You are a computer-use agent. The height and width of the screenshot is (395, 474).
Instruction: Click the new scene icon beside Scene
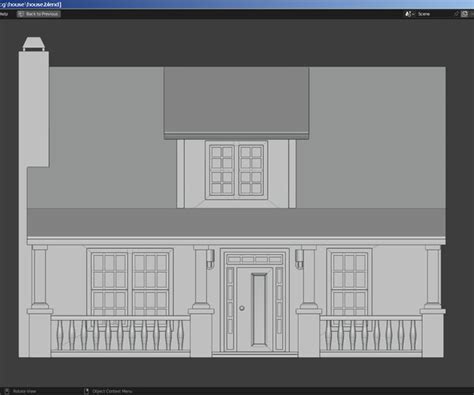click(x=464, y=14)
